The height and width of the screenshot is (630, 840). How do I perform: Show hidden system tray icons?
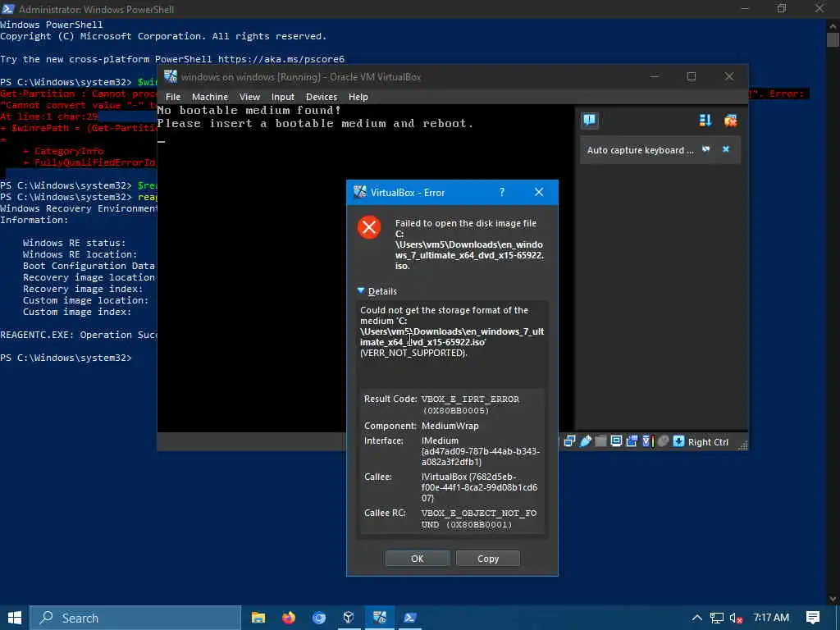pos(696,618)
